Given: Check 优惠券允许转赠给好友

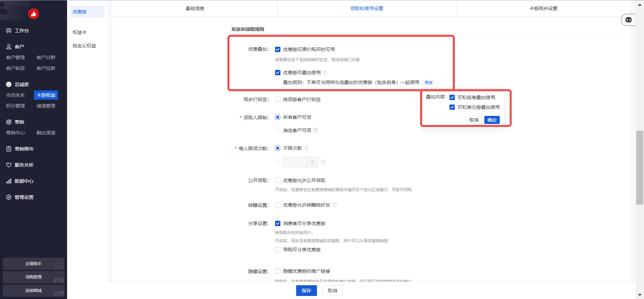Looking at the screenshot, I should click(278, 205).
